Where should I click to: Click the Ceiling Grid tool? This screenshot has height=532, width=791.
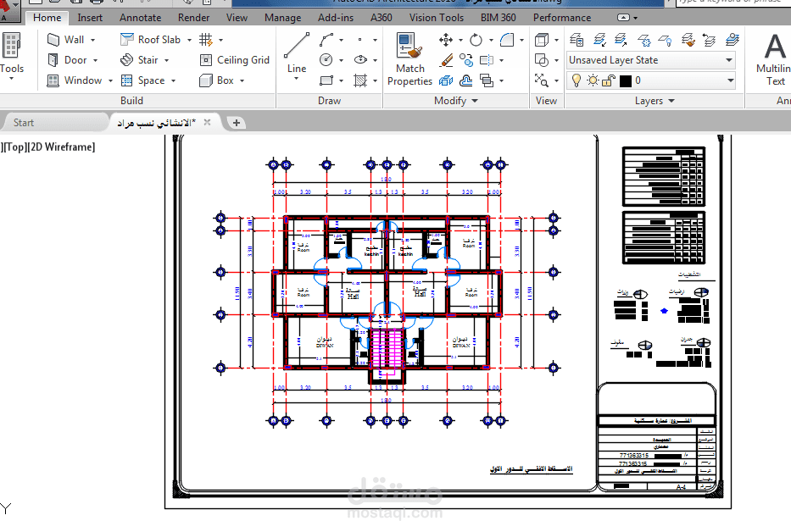point(235,60)
